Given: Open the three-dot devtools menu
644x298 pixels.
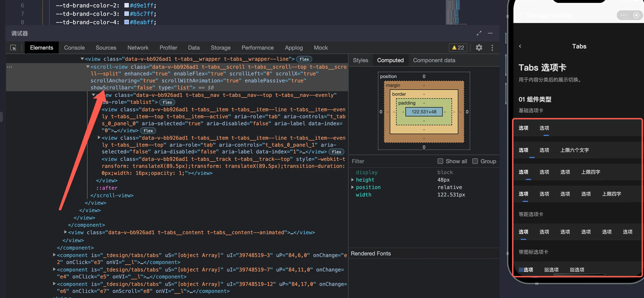Looking at the screenshot, I should 492,48.
